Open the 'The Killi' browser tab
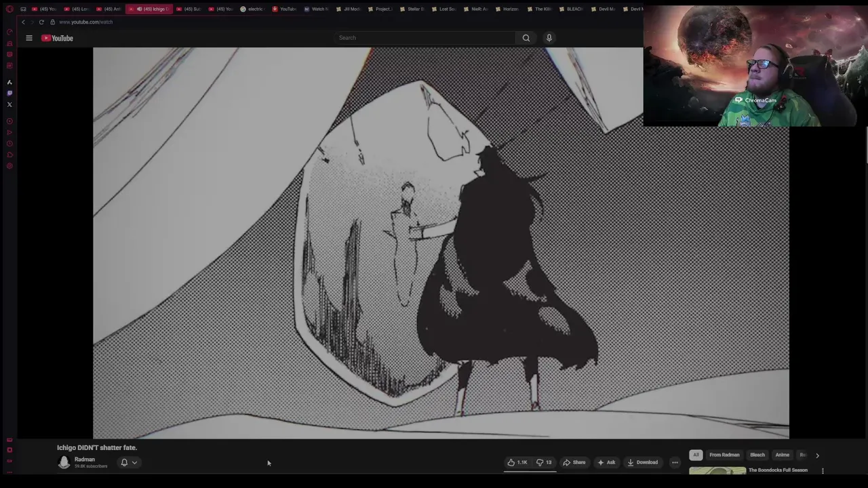Image resolution: width=868 pixels, height=488 pixels. (540, 9)
